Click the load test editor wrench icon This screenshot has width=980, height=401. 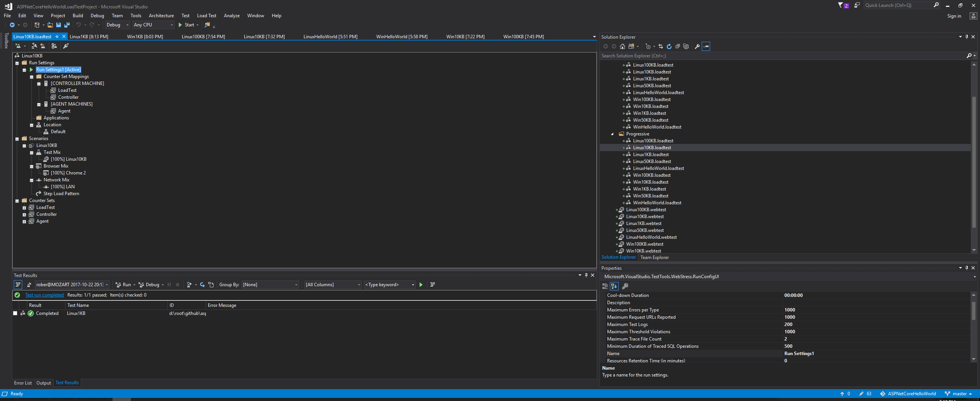coord(66,46)
